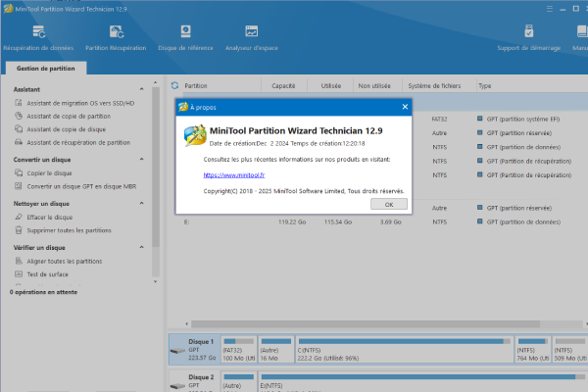588x392 pixels.
Task: Sort by Type column header
Action: click(x=484, y=86)
